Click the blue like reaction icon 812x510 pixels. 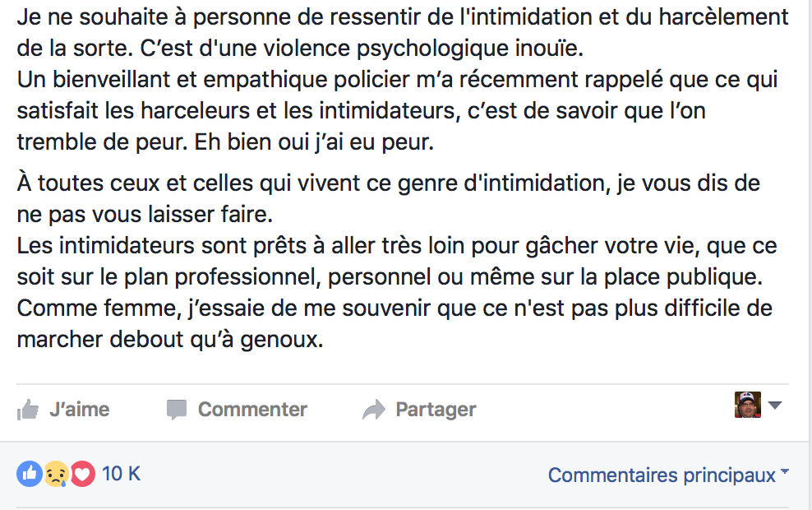pyautogui.click(x=30, y=474)
